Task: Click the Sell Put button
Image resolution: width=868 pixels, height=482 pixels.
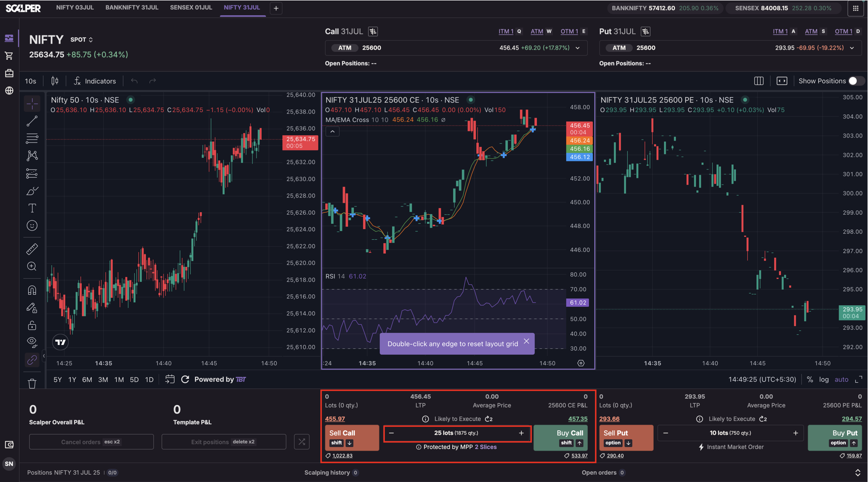Action: [x=626, y=437]
